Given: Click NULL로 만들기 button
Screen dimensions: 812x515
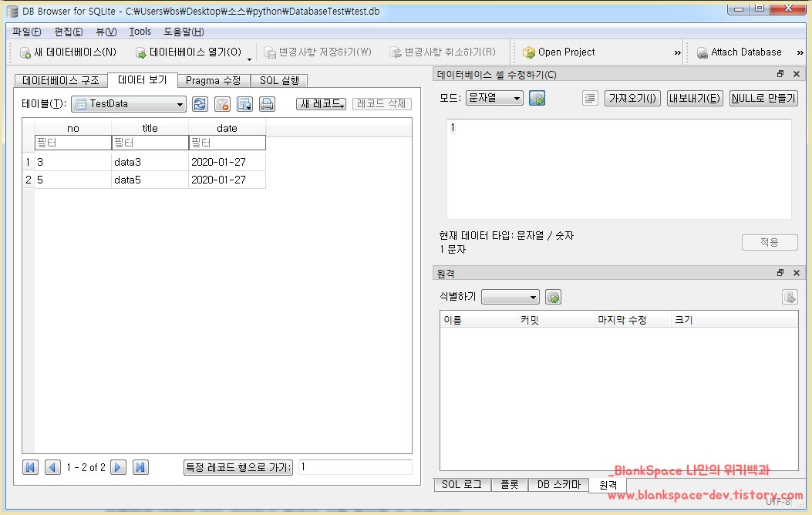Looking at the screenshot, I should point(763,98).
